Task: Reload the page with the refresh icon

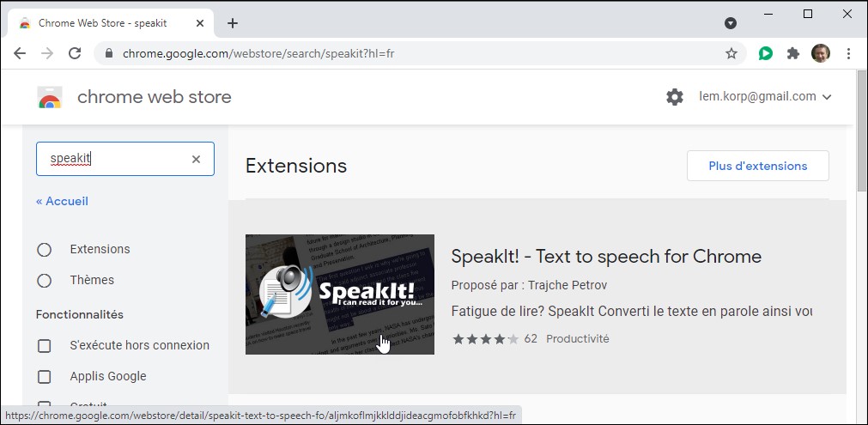Action: click(x=75, y=53)
